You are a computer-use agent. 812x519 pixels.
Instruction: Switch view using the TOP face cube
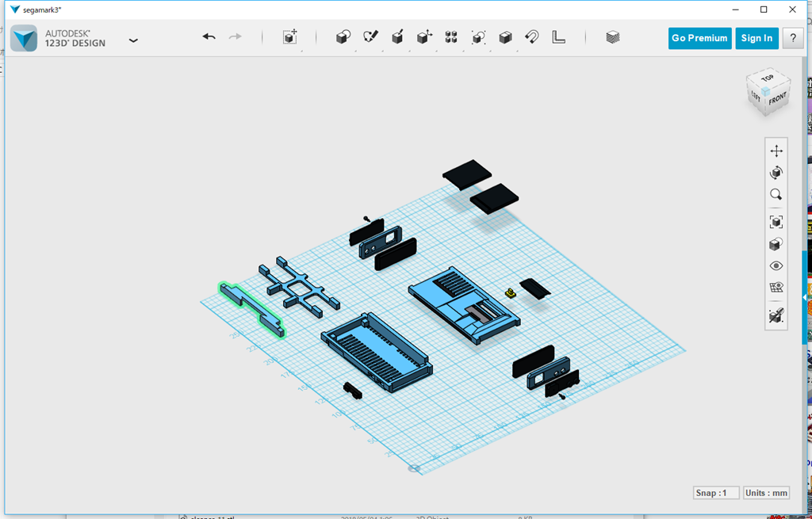pyautogui.click(x=766, y=79)
